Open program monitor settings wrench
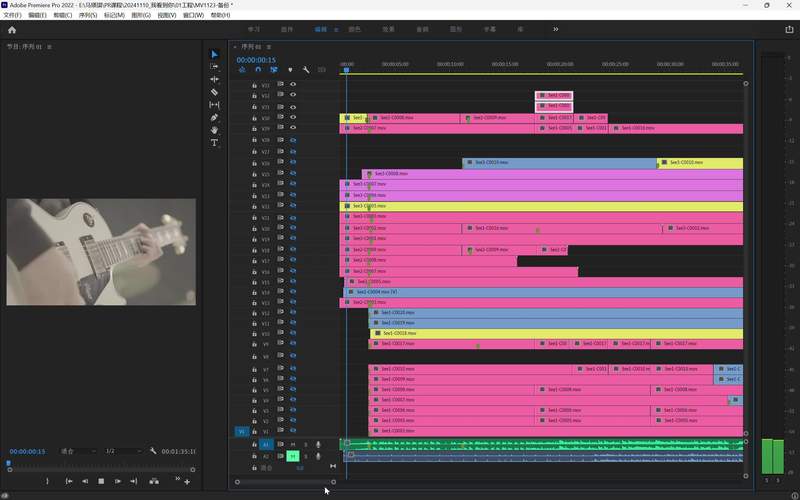Image resolution: width=800 pixels, height=500 pixels. coord(153,451)
